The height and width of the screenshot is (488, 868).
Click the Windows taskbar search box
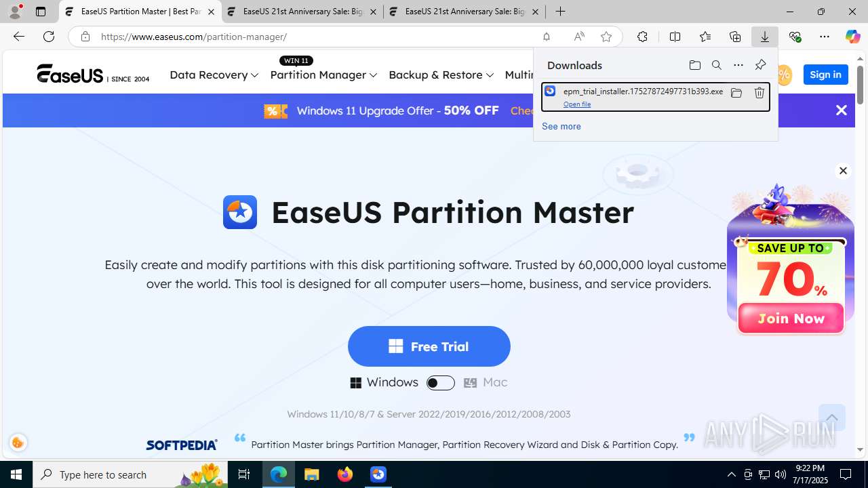pos(132,474)
